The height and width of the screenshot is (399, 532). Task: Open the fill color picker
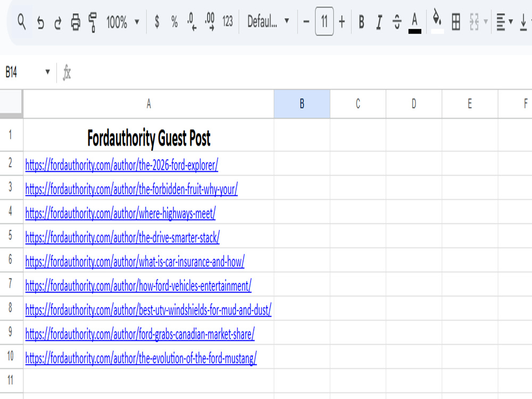pos(437,22)
